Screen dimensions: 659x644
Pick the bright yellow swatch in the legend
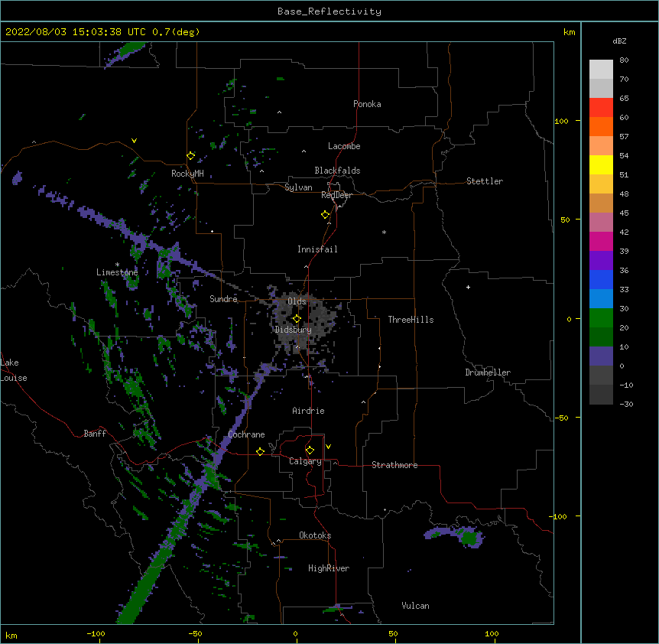(x=601, y=164)
